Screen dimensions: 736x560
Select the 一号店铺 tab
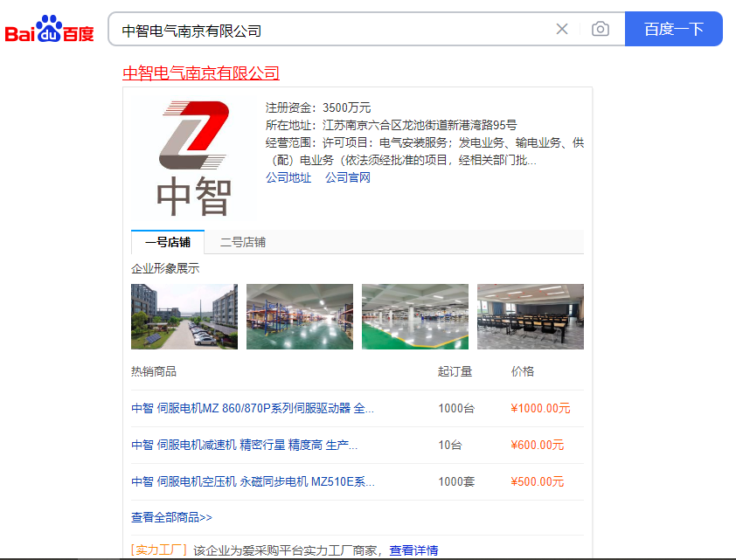[x=168, y=242]
